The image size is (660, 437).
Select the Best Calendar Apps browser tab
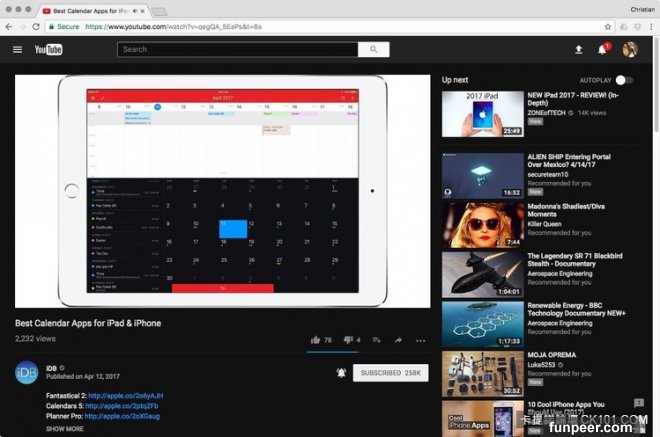click(x=90, y=10)
